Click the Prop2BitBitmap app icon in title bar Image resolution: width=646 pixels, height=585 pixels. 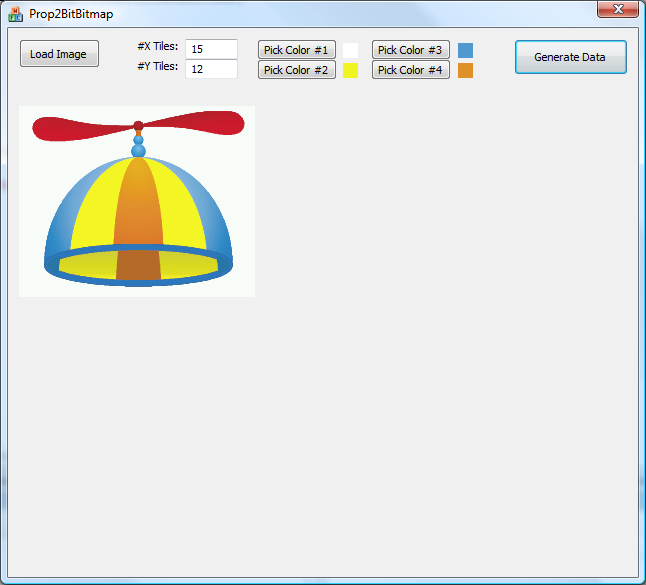tap(15, 14)
